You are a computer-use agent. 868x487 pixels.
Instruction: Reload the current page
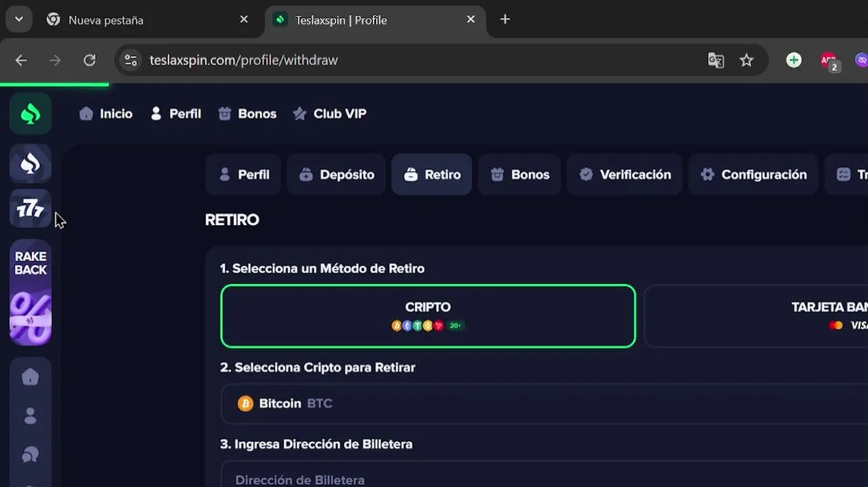point(89,60)
